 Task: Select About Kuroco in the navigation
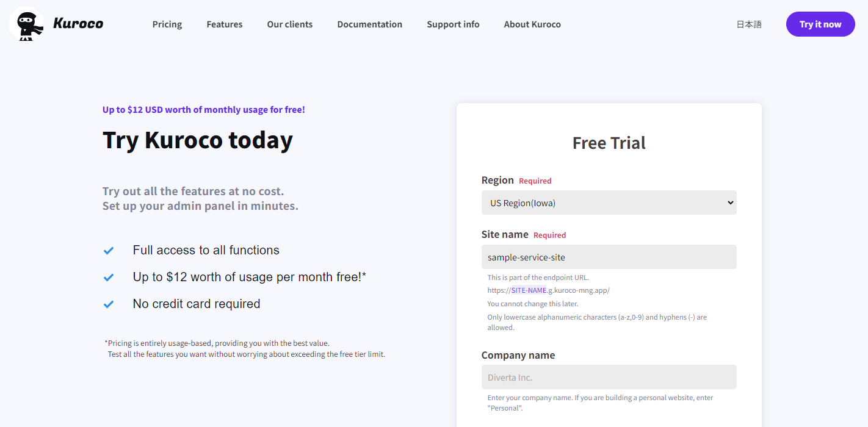point(532,24)
